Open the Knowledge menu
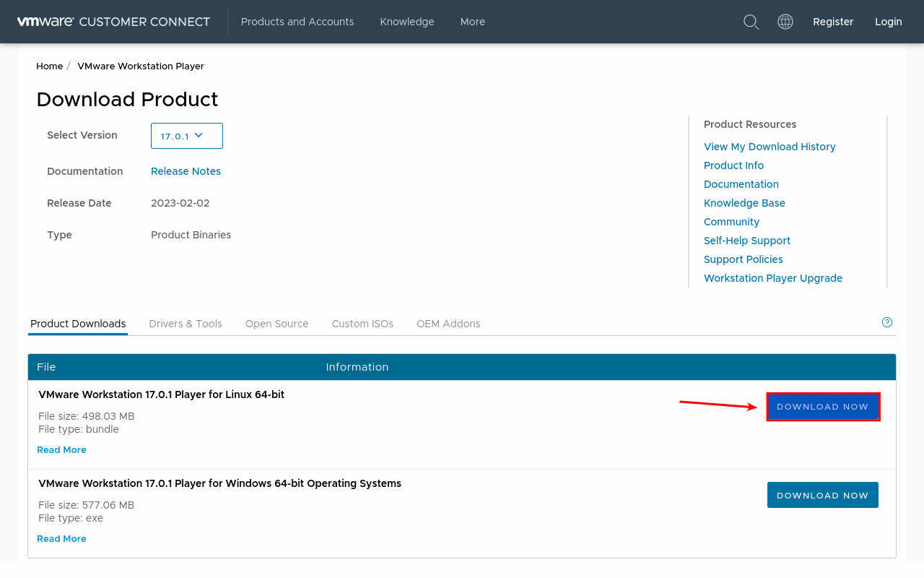This screenshot has width=924, height=578. pyautogui.click(x=407, y=22)
